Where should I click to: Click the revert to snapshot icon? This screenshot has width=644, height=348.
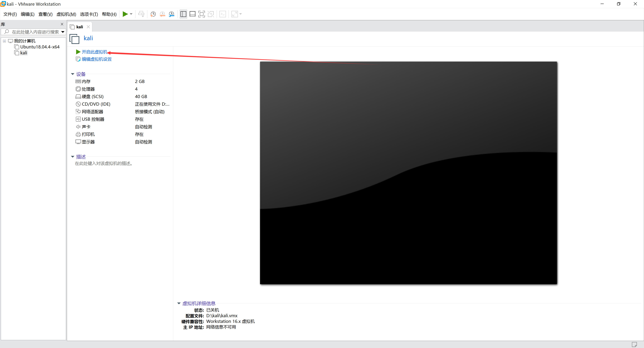point(162,14)
